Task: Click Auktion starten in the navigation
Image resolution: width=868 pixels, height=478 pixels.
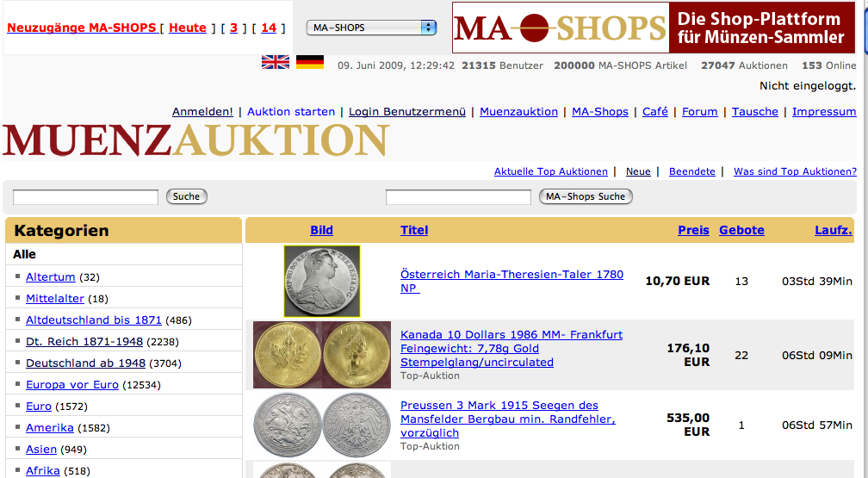Action: click(291, 111)
